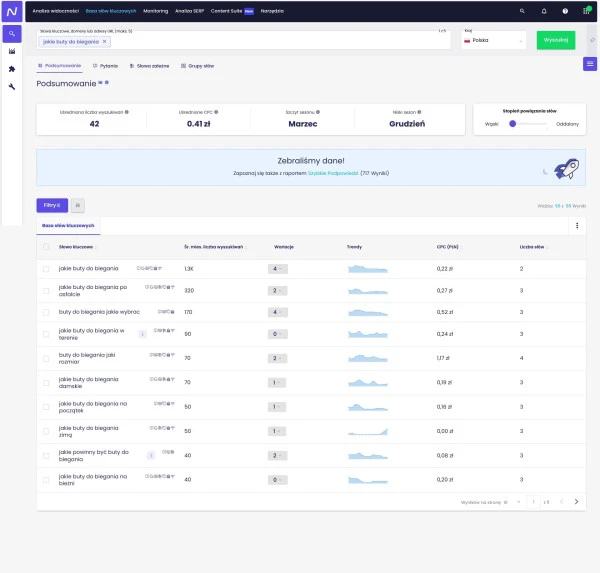Open the results per page dropdown
600x573 pixels.
point(487,501)
